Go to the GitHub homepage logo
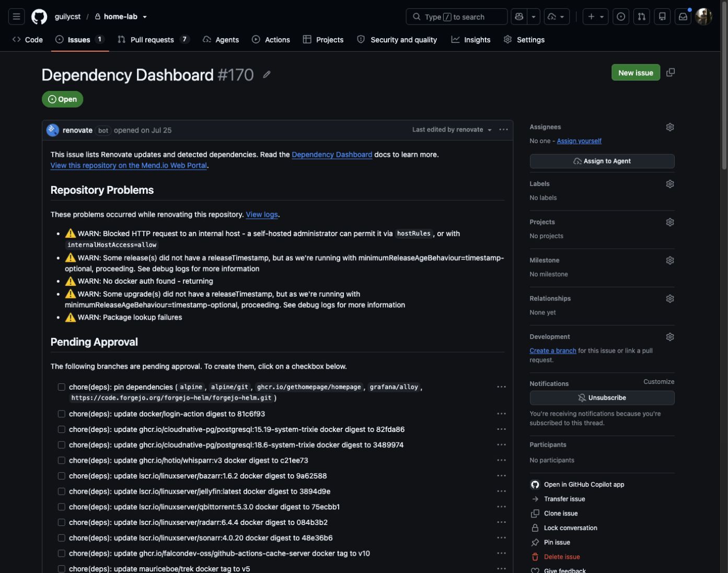The width and height of the screenshot is (728, 573). (39, 17)
